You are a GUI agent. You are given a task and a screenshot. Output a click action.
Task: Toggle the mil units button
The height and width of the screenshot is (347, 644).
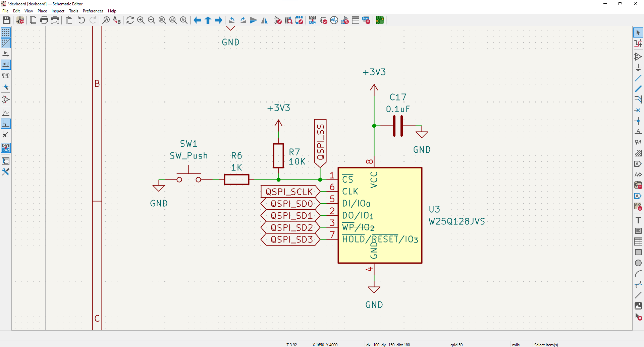click(x=6, y=64)
